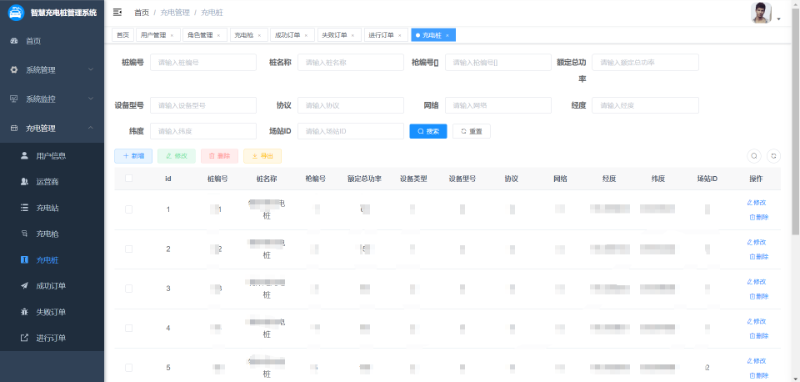This screenshot has height=382, width=800.
Task: Tick the checkbox for row id 5
Action: pos(129,367)
